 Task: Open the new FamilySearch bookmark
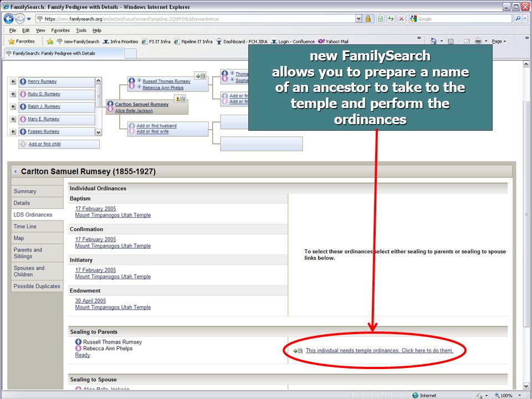click(x=78, y=42)
